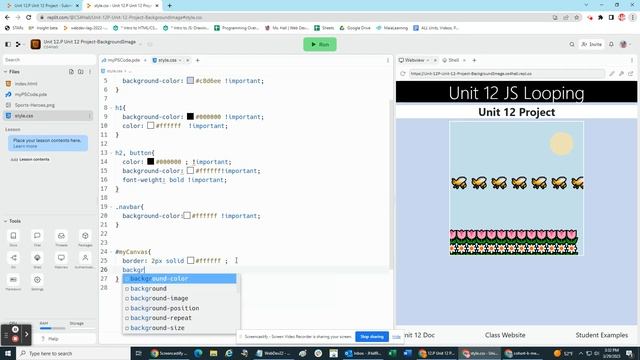Select the style.css editor tab
This screenshot has height=360, width=640.
[168, 60]
